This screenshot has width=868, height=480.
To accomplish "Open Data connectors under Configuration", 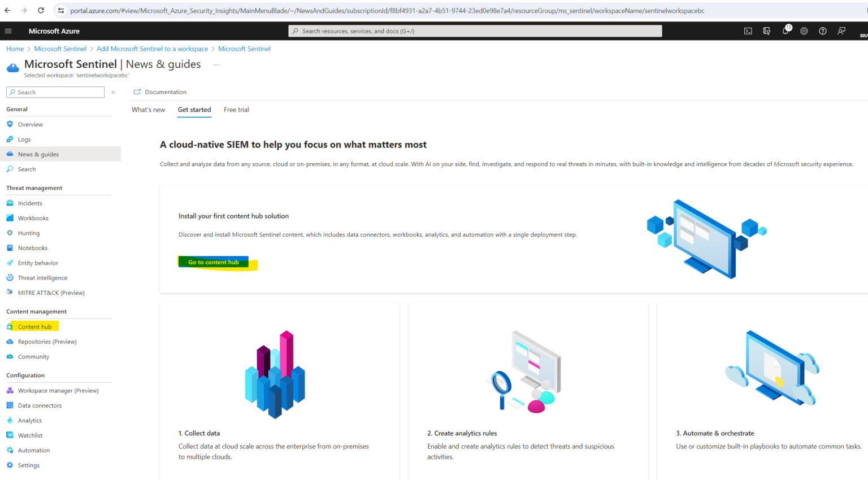I will [x=39, y=405].
